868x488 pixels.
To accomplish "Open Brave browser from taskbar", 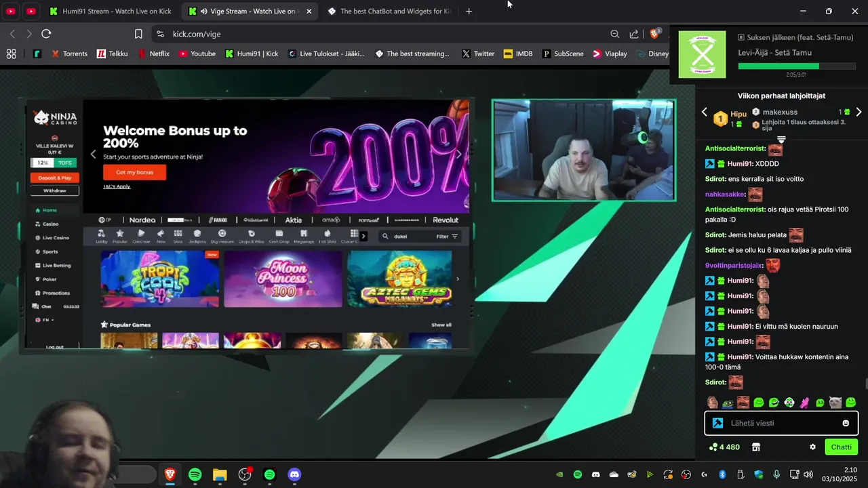I will coord(170,474).
